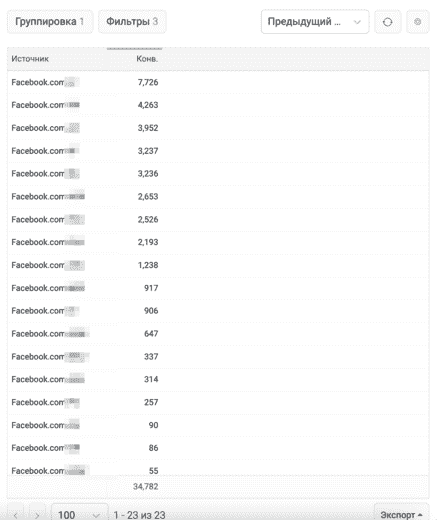Click the row showing 1,238 conversions
This screenshot has width=437, height=520.
[x=218, y=265]
